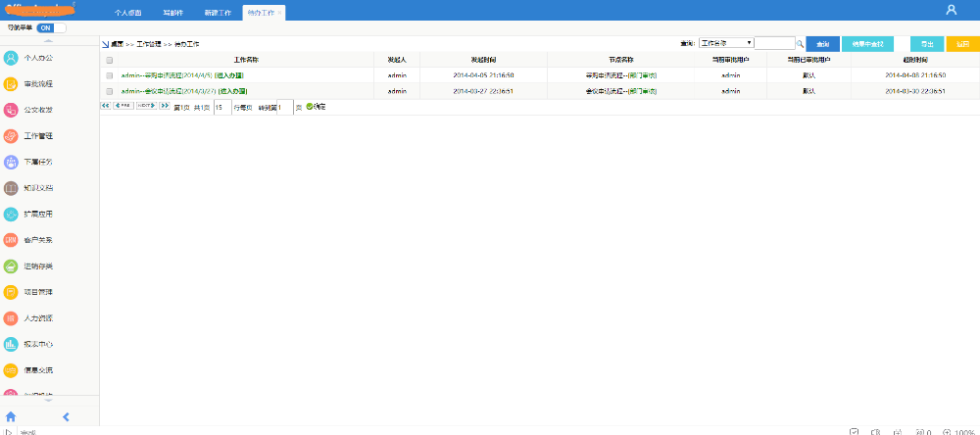Close the 待办工作 tab
This screenshot has width=980, height=435.
[279, 13]
